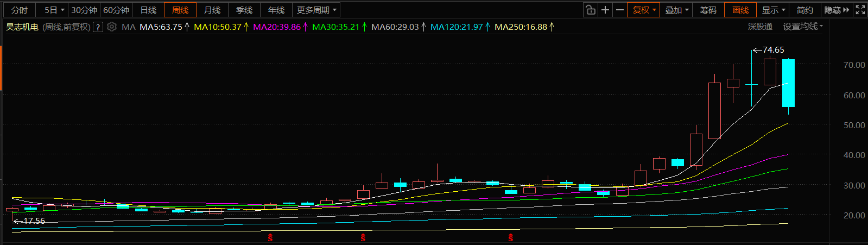Select the 周线 weekly chart tab

pos(180,10)
